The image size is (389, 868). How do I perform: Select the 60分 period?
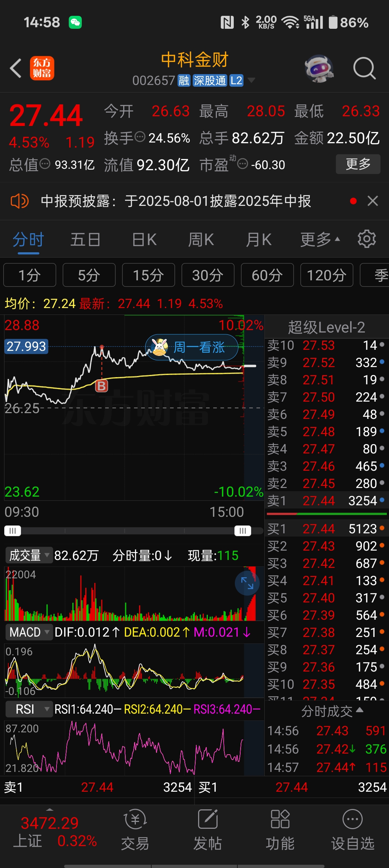(267, 275)
